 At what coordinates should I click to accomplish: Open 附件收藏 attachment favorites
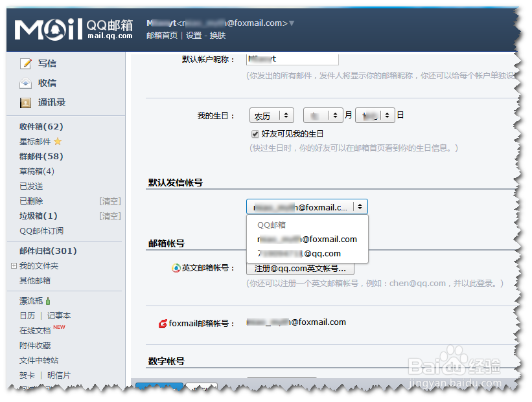coord(35,346)
